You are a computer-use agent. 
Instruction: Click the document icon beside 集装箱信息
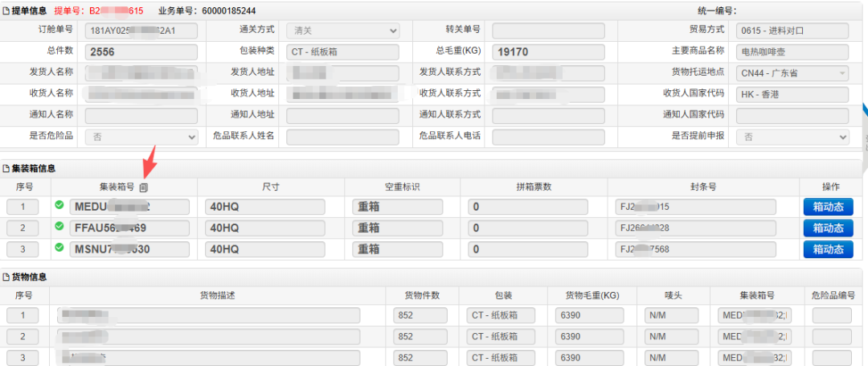coord(6,168)
